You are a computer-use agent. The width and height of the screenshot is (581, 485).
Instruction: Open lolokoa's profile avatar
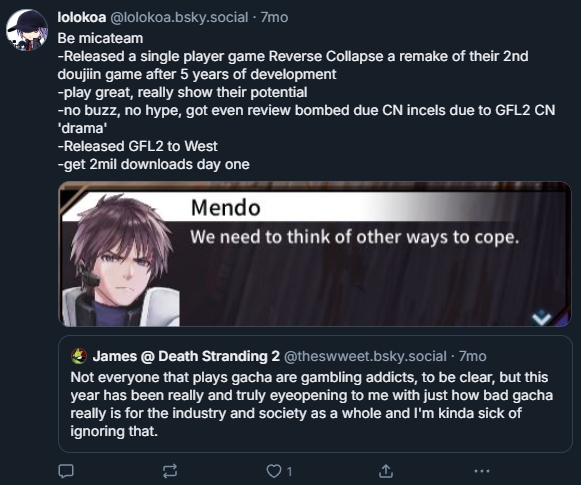[x=27, y=30]
